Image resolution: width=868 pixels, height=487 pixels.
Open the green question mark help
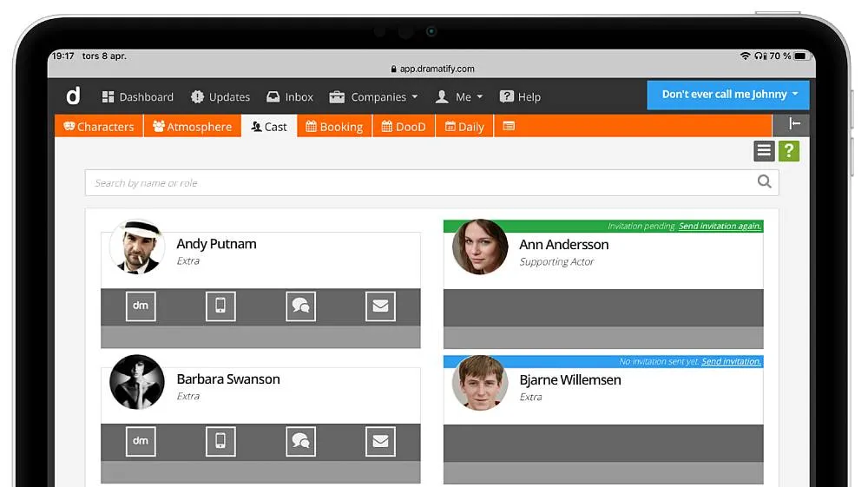[789, 150]
